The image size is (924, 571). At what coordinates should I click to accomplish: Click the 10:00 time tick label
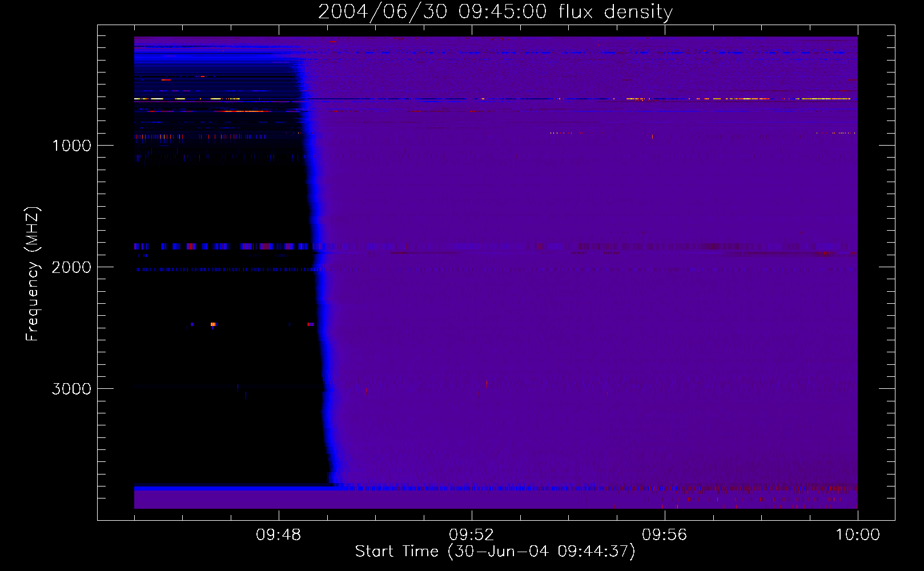[x=858, y=535]
